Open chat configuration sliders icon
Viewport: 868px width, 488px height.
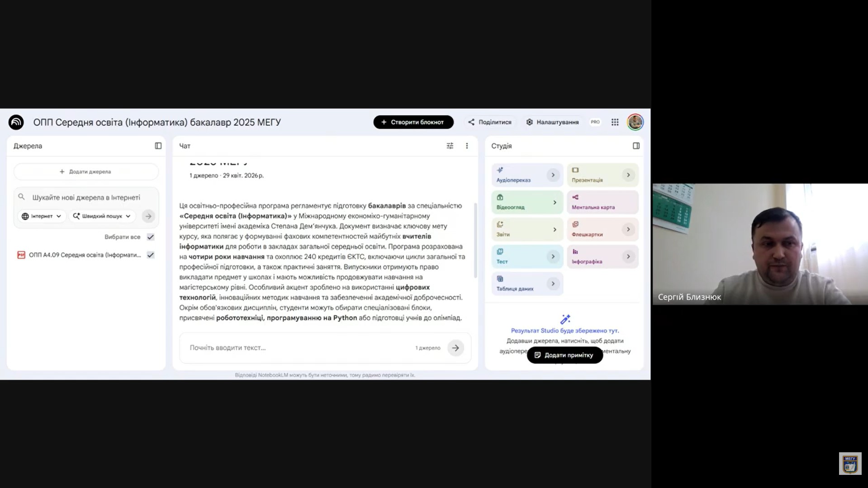click(450, 146)
